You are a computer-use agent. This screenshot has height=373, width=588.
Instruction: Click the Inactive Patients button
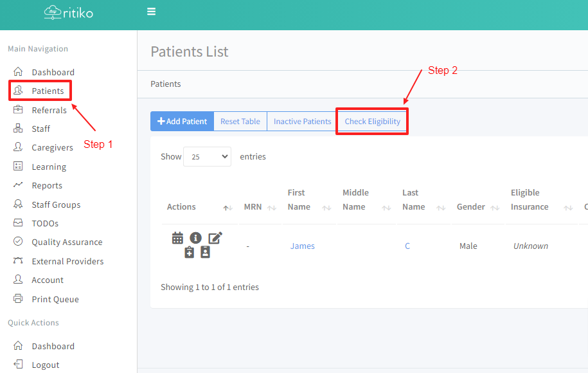coord(302,121)
